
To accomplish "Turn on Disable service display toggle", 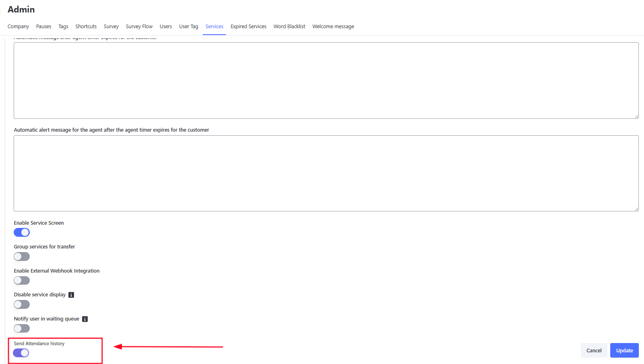I will (22, 304).
